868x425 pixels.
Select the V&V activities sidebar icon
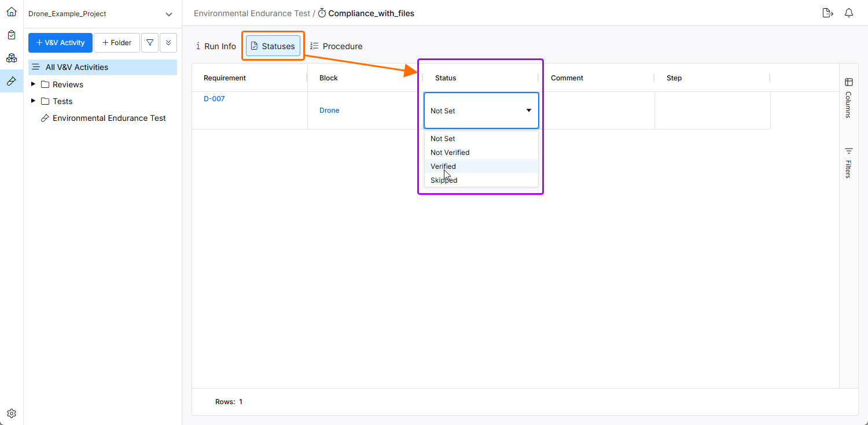[12, 81]
